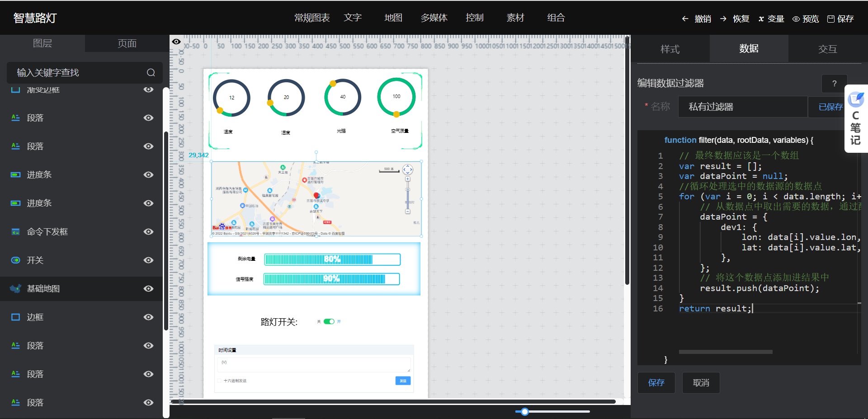Image resolution: width=868 pixels, height=419 pixels.
Task: Switch to the 样式 tab
Action: pyautogui.click(x=670, y=49)
